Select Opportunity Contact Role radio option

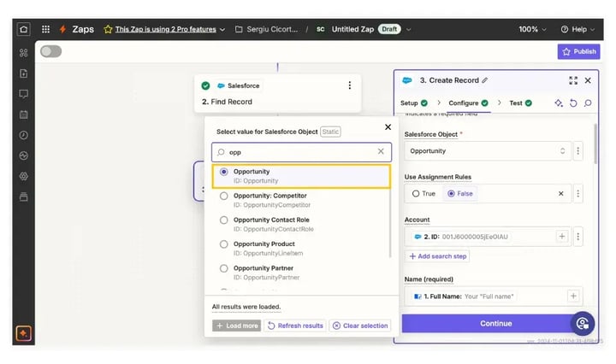coord(223,220)
